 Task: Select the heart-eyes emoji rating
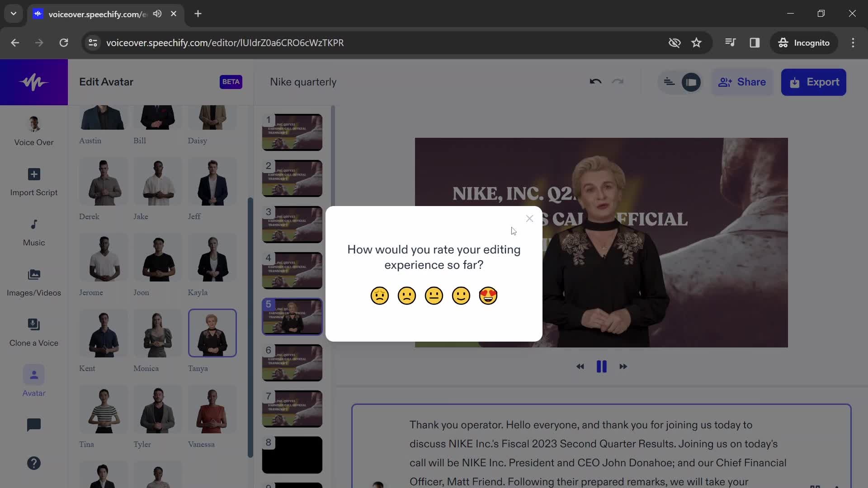pyautogui.click(x=488, y=296)
